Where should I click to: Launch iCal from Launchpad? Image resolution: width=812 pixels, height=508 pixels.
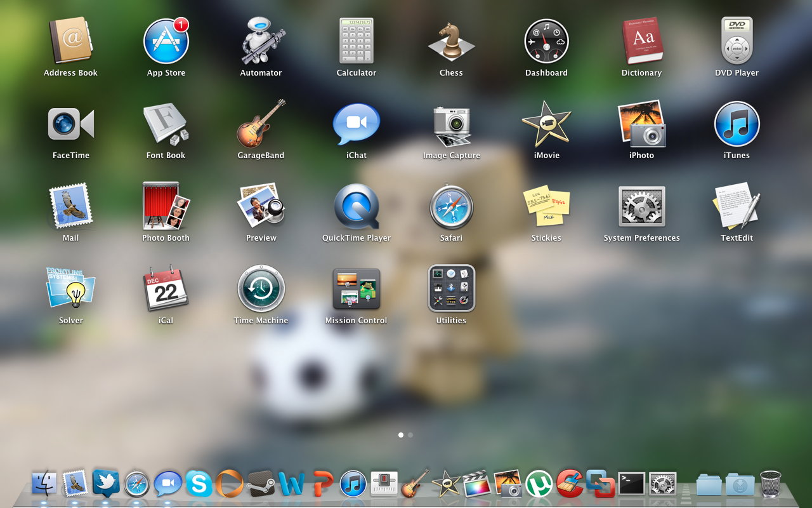pyautogui.click(x=166, y=289)
